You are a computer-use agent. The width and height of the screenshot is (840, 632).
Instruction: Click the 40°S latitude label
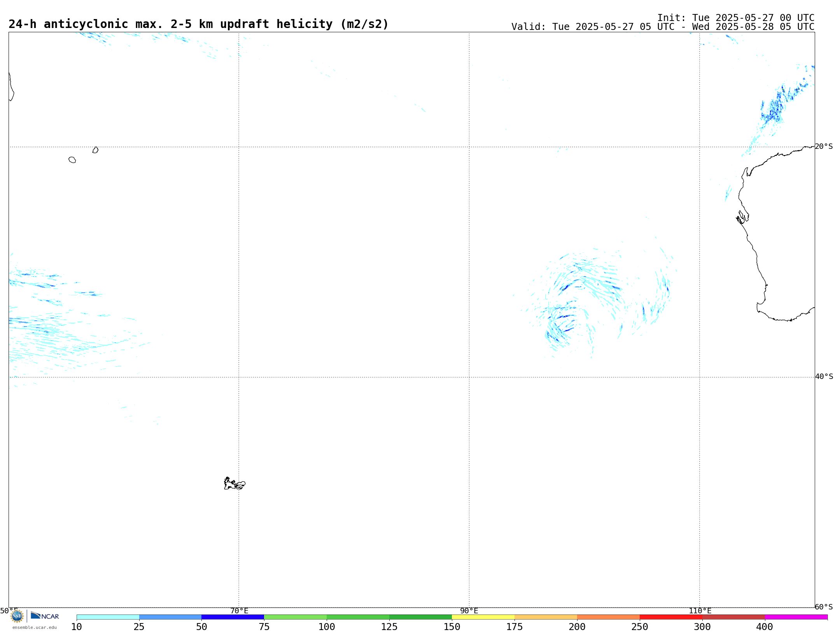click(824, 377)
